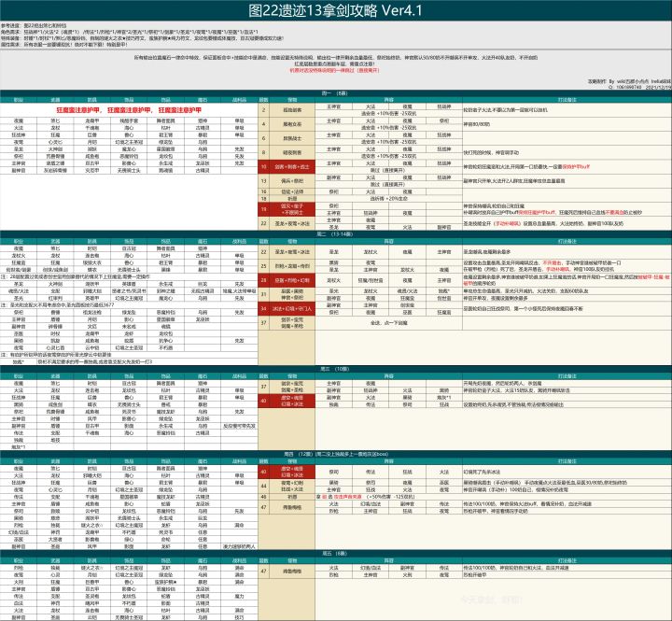The image size is (672, 621).
Task: Click the 阵容 header in the 周一 table
Action: (389, 99)
